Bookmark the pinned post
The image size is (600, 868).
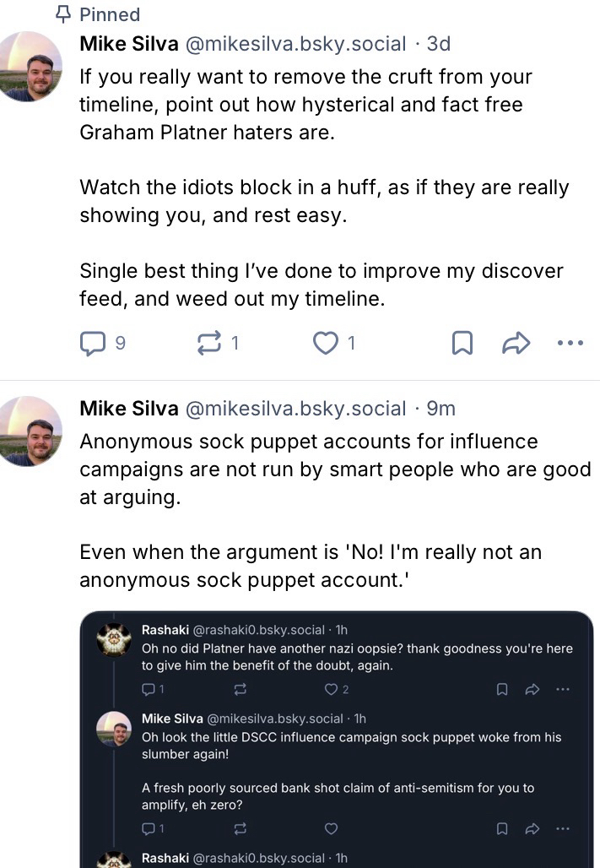(x=462, y=343)
